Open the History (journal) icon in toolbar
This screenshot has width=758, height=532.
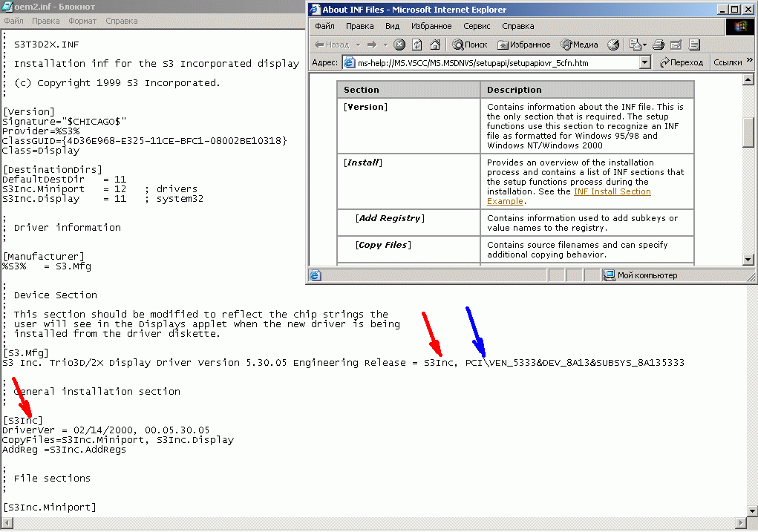coord(613,45)
